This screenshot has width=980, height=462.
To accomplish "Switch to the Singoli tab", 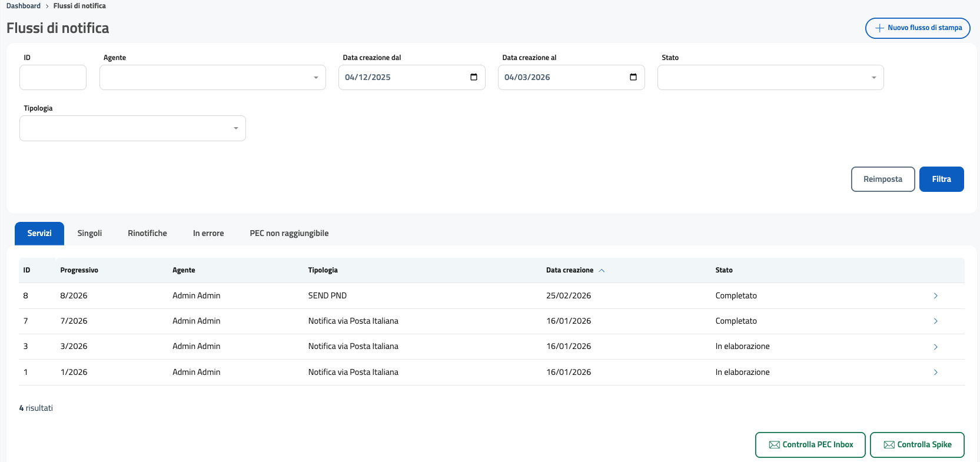I will coord(89,234).
